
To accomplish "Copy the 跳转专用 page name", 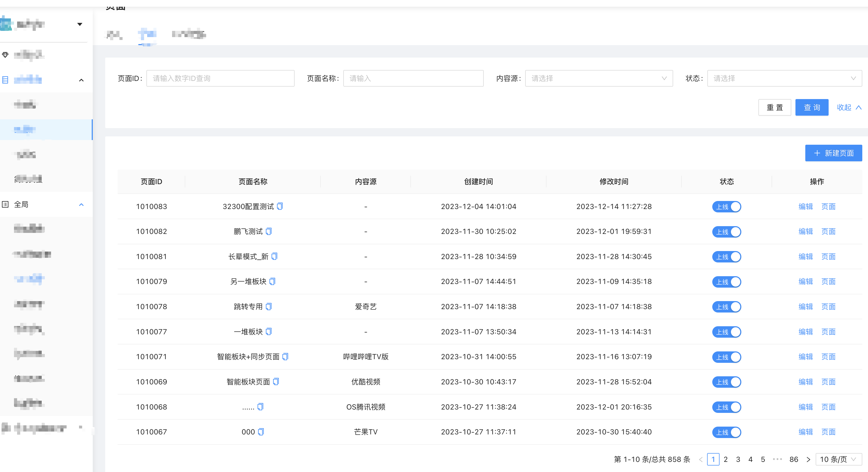I will coord(268,306).
